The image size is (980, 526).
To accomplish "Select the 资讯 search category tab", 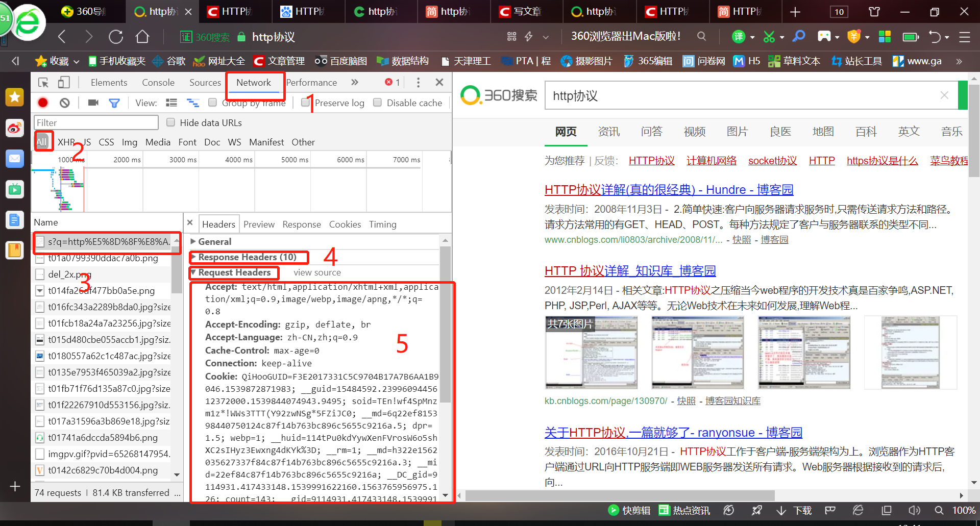I will (608, 132).
